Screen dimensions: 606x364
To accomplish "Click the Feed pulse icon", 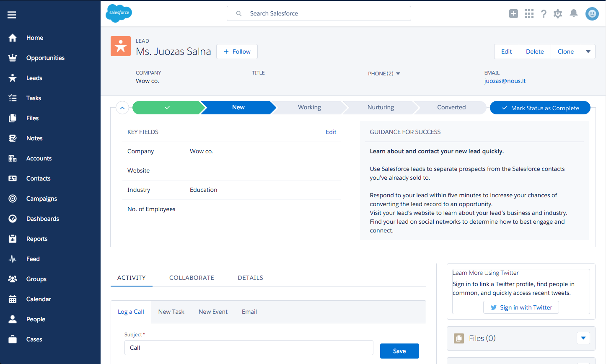I will click(13, 259).
